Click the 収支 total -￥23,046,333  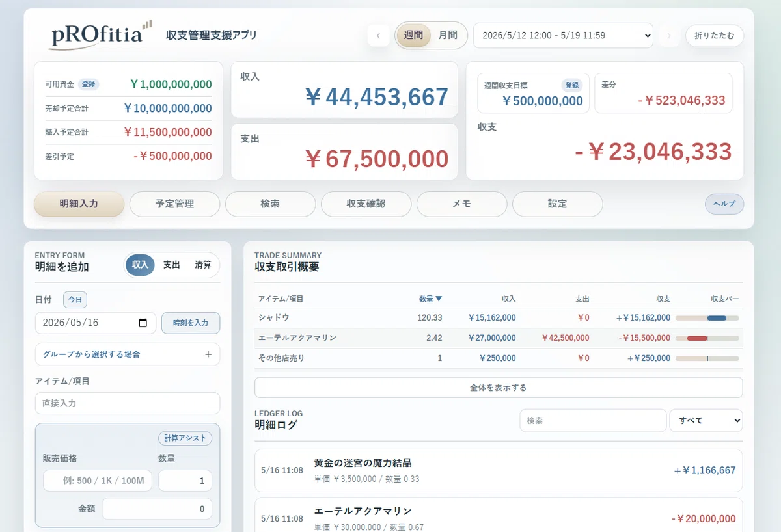coord(653,152)
